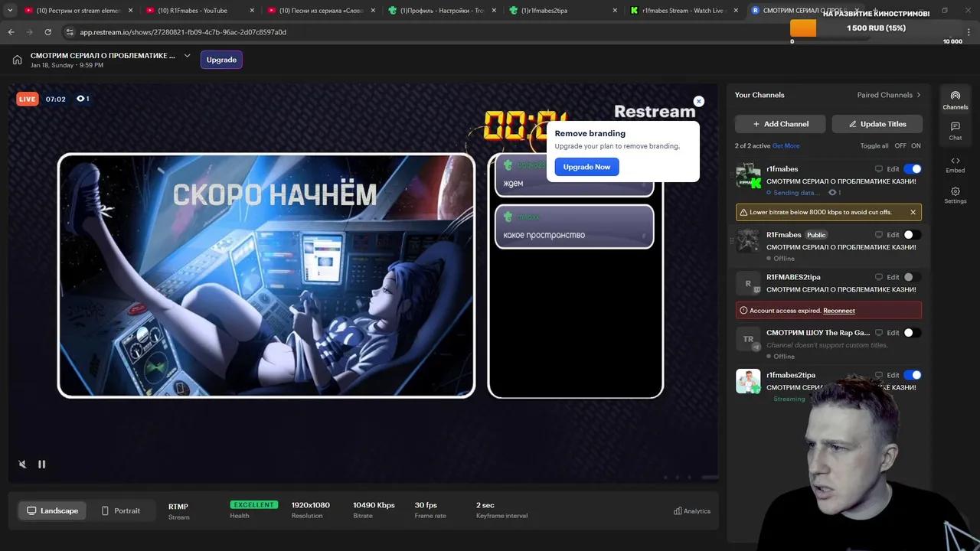Open site information icon in address bar
This screenshot has width=980, height=551.
coord(70,32)
